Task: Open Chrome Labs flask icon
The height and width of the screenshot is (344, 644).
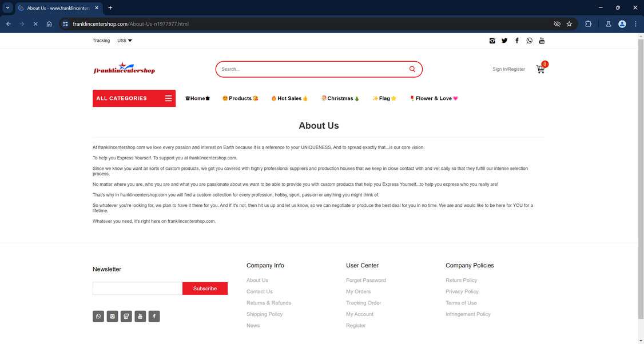Action: [x=609, y=24]
